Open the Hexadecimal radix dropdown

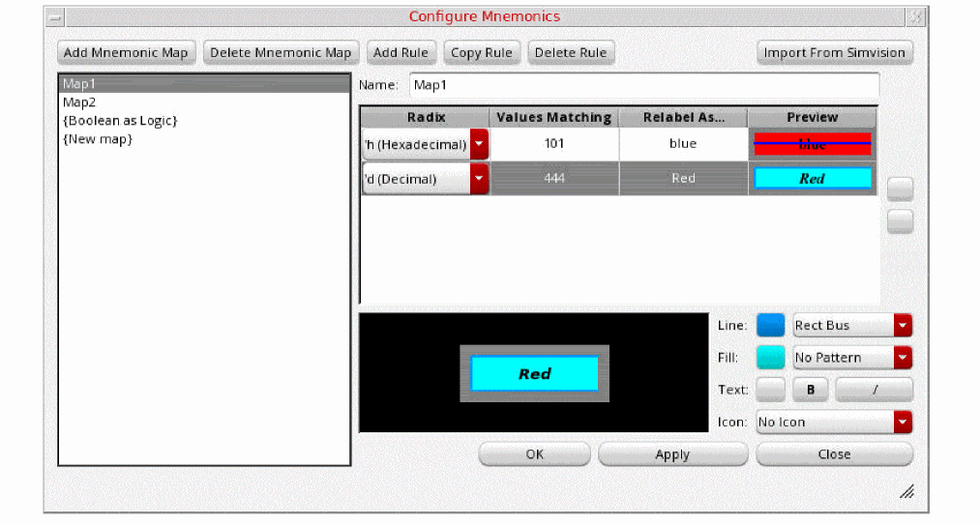coord(479,145)
